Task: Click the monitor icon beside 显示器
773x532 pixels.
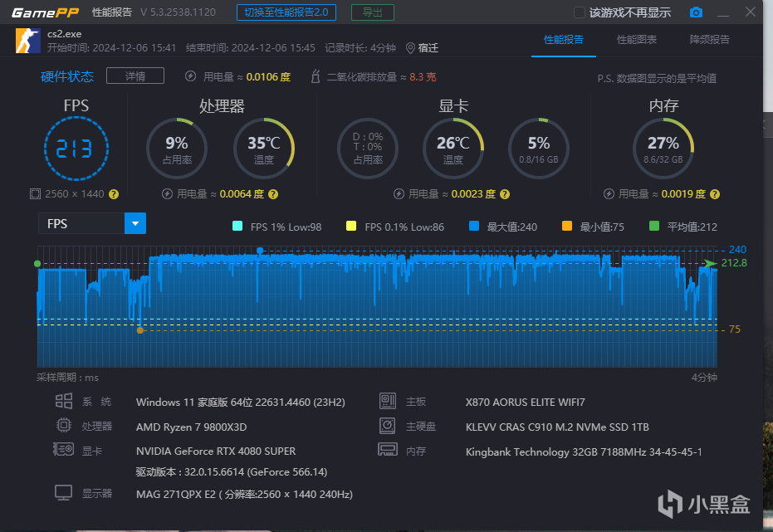Action: tap(64, 493)
